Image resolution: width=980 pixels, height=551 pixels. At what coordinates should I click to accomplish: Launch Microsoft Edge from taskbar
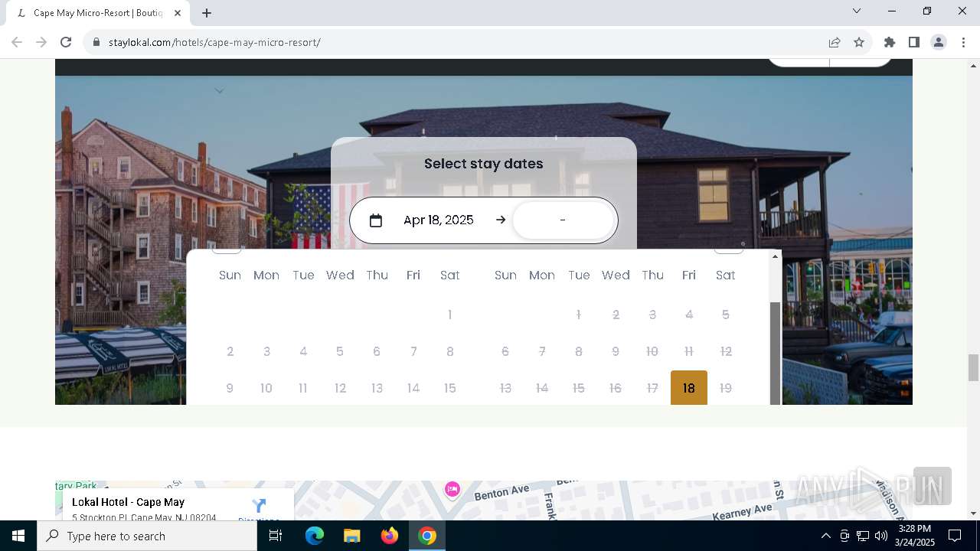click(x=315, y=536)
